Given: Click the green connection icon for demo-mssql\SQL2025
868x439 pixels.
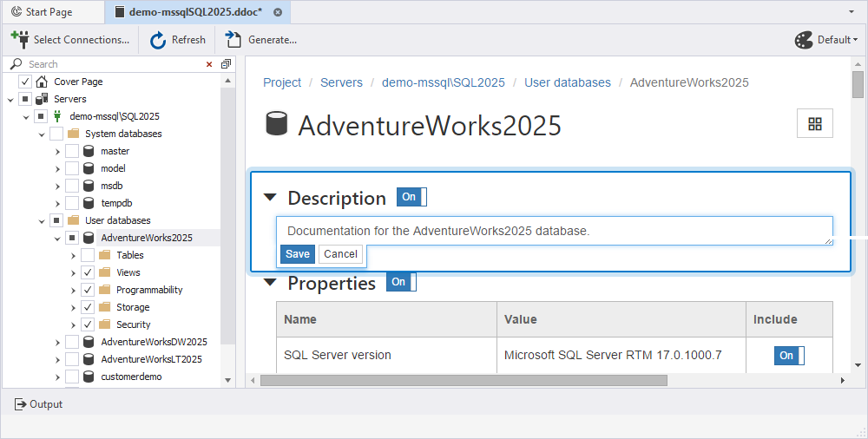Looking at the screenshot, I should pyautogui.click(x=57, y=116).
